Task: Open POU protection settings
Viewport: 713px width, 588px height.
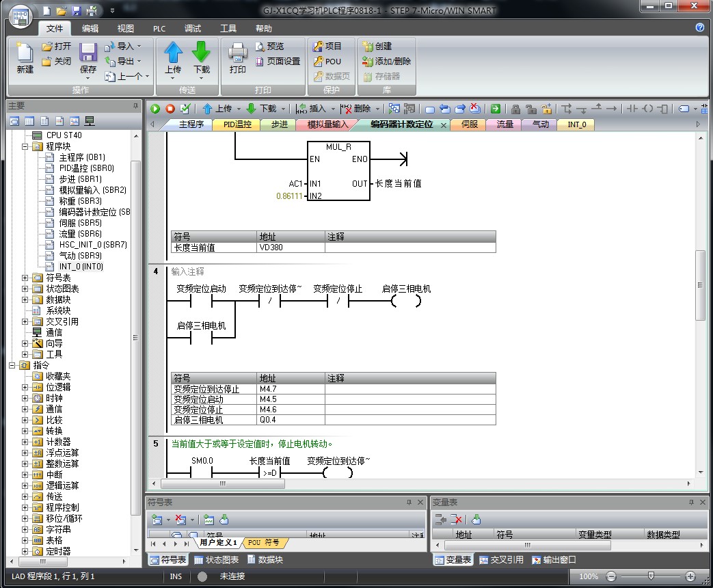Action: (327, 62)
